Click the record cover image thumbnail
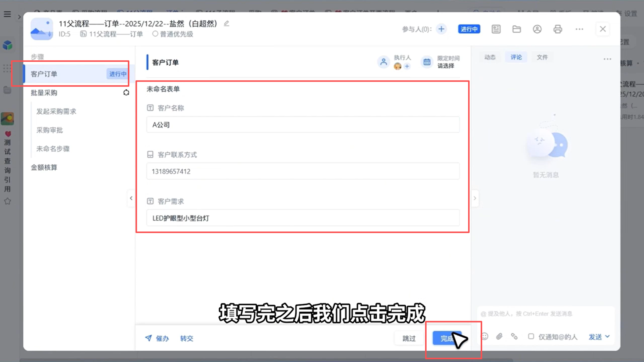644x362 pixels. 42,29
